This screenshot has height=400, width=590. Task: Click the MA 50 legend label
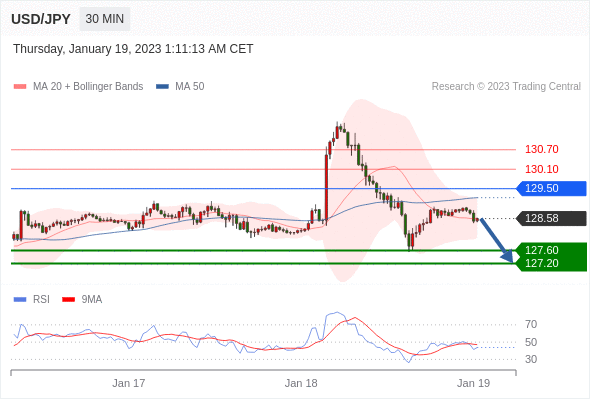coord(190,87)
